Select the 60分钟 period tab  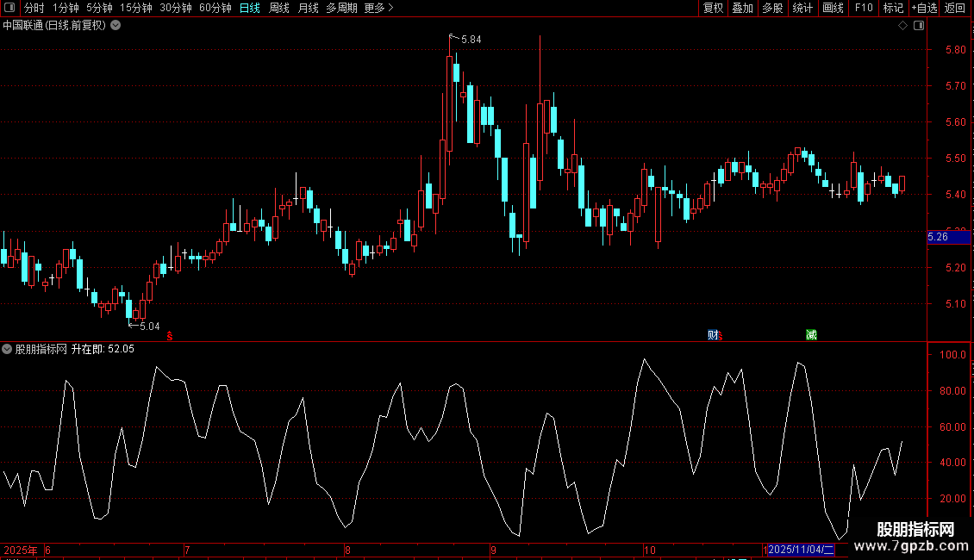[215, 8]
